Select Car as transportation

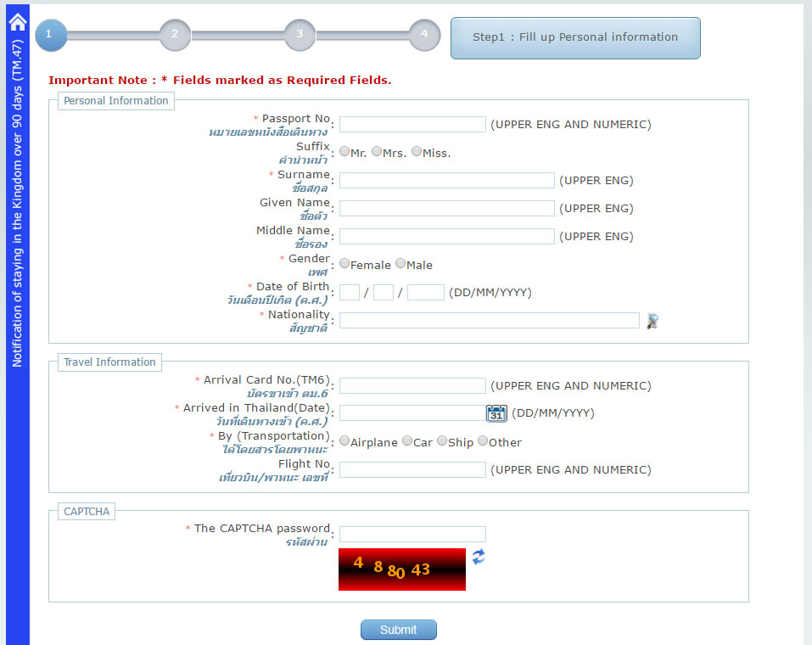[407, 440]
